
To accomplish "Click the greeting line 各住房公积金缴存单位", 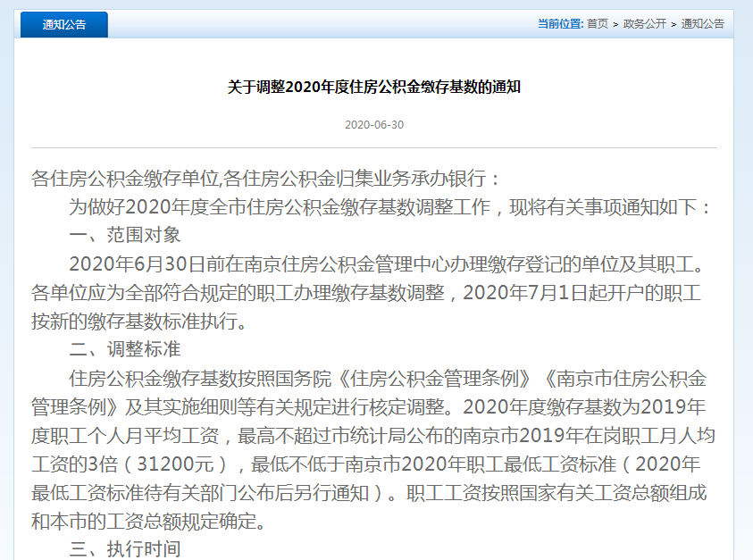I will tap(266, 179).
